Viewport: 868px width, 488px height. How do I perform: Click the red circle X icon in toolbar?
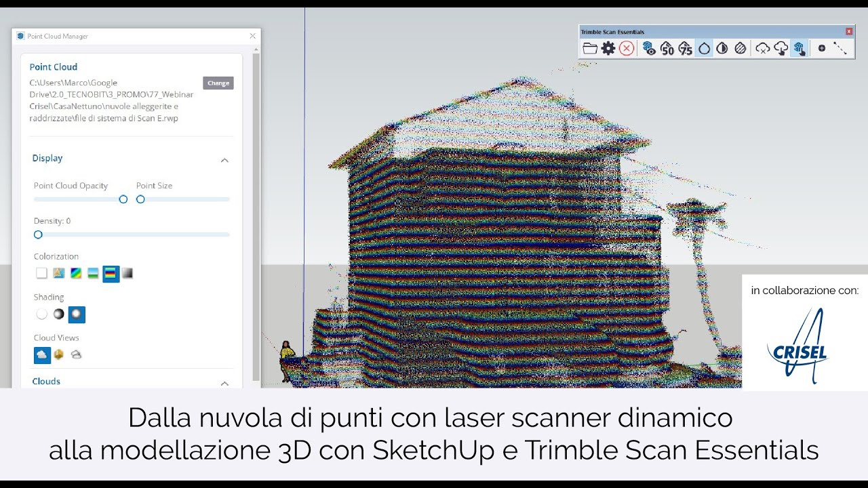(627, 48)
